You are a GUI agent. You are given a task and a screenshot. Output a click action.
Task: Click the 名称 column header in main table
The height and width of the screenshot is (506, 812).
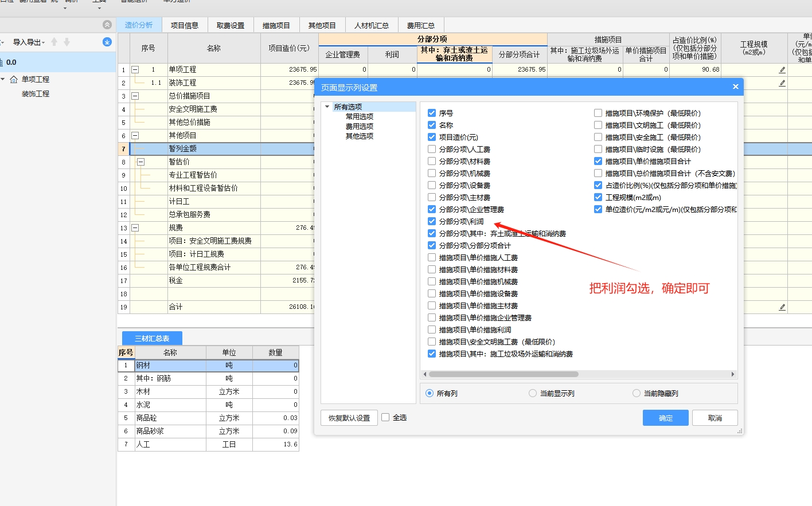214,49
